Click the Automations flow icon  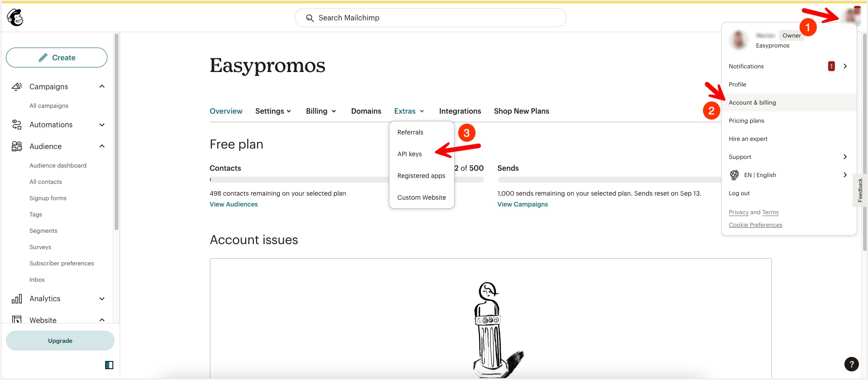17,125
